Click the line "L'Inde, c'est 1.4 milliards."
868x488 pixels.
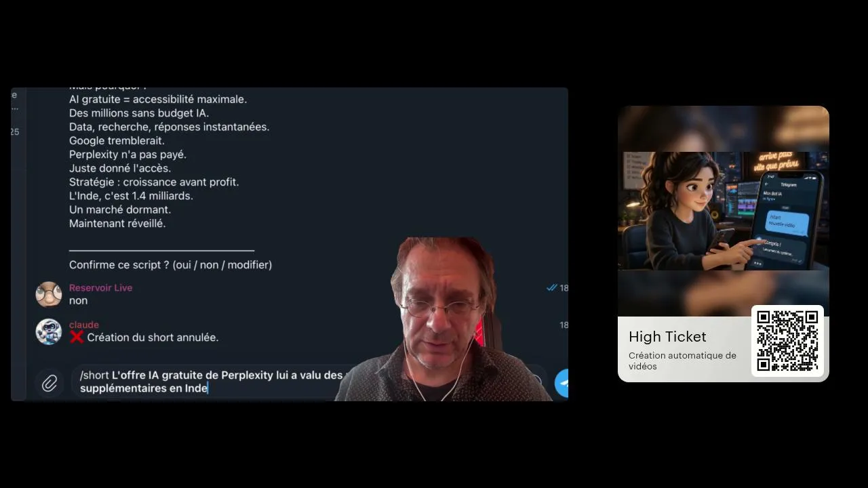click(131, 196)
